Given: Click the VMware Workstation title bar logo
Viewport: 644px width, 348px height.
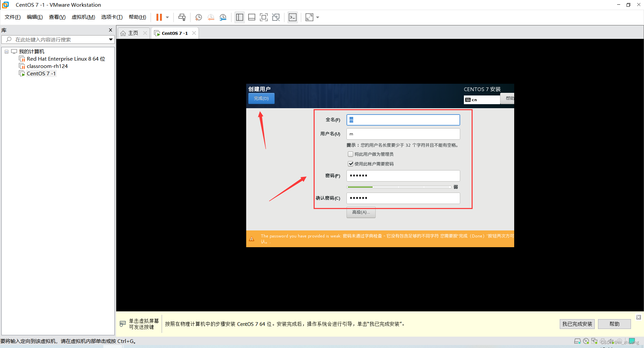Looking at the screenshot, I should click(5, 5).
